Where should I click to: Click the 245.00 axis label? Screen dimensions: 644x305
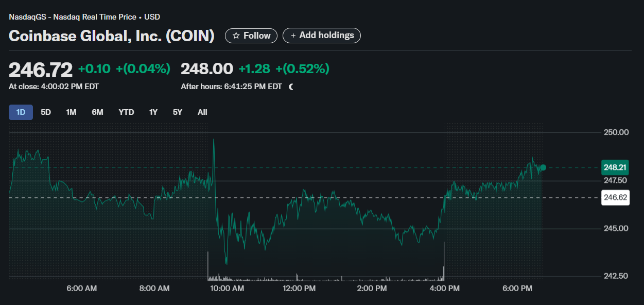pos(616,228)
